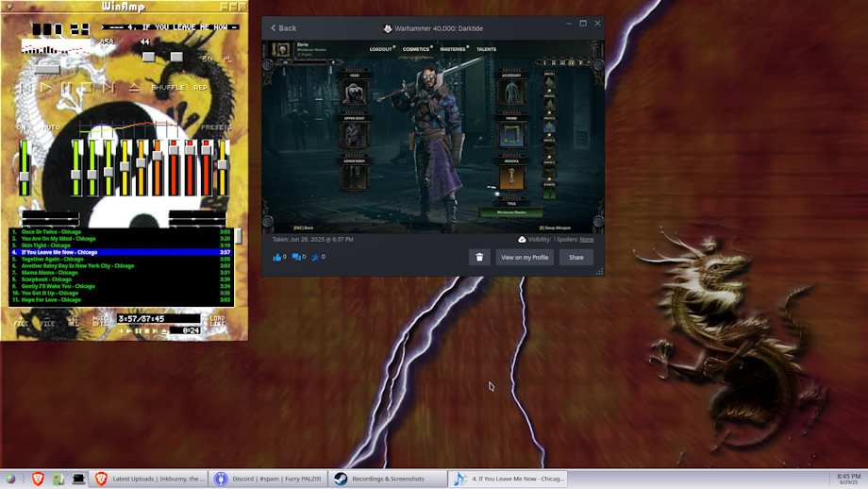This screenshot has width=868, height=489.
Task: Switch to Discord window in the taskbar
Action: click(x=269, y=479)
